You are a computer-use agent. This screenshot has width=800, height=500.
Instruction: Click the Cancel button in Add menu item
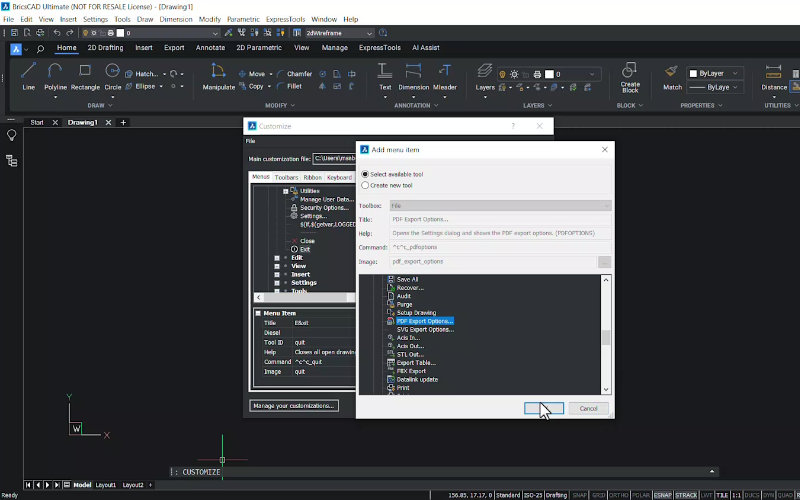[x=588, y=408]
